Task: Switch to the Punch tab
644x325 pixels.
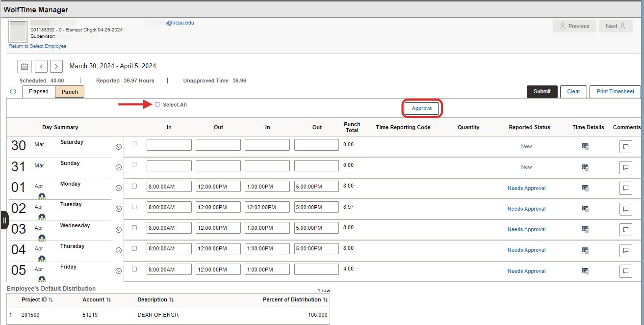Action: (x=70, y=91)
